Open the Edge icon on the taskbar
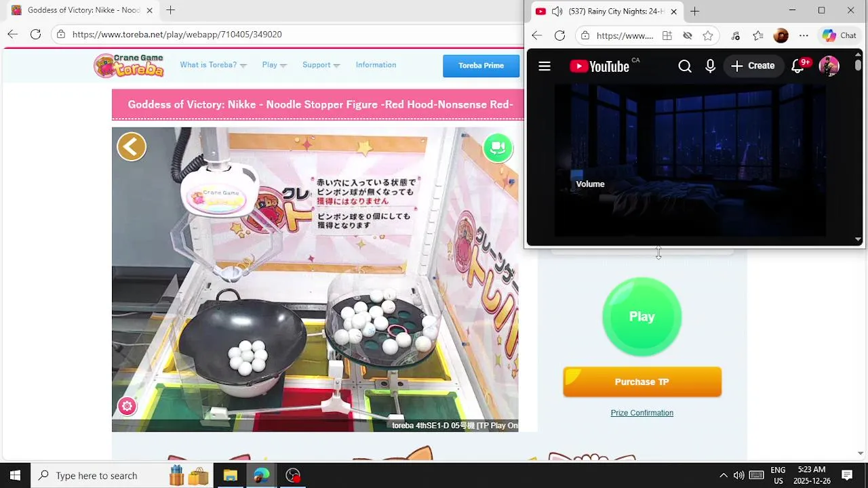The height and width of the screenshot is (488, 868). tap(262, 475)
